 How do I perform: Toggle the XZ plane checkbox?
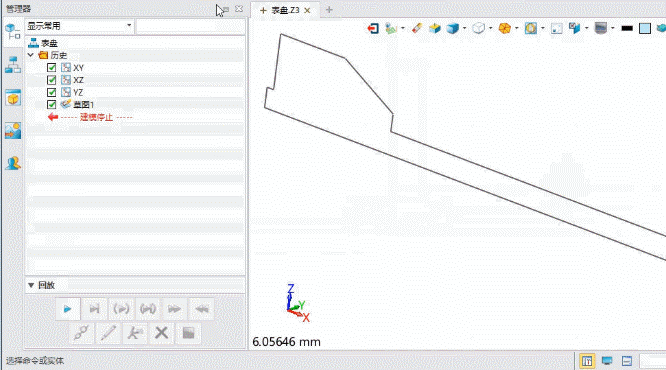(x=51, y=80)
